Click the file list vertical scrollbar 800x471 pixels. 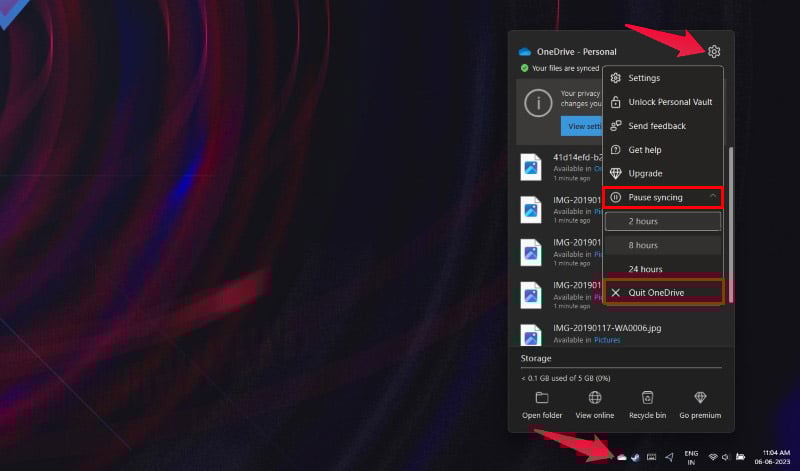(731, 225)
